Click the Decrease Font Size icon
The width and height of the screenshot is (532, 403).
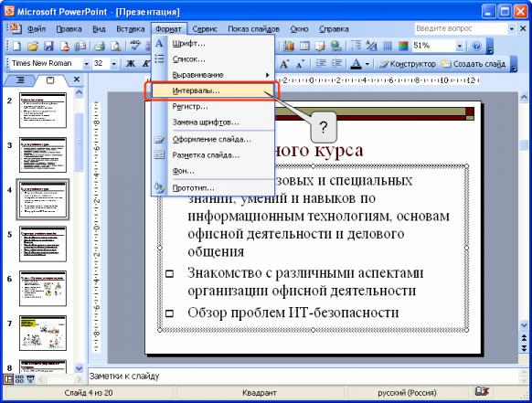(x=300, y=64)
